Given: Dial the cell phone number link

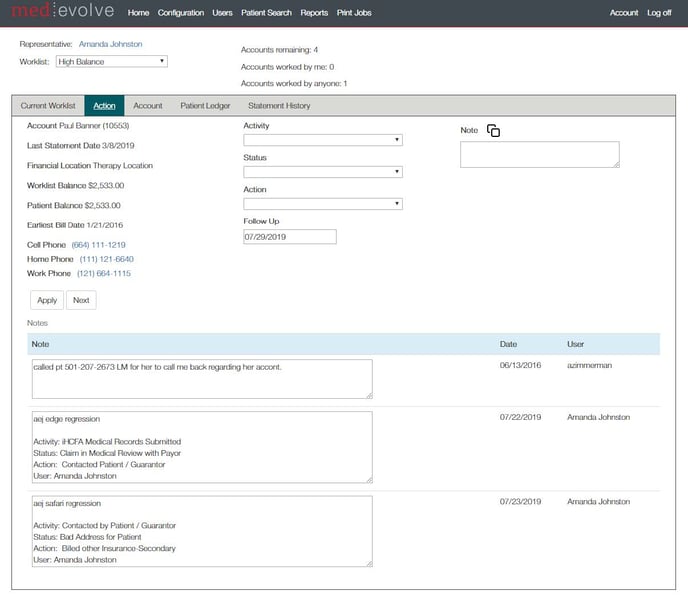Looking at the screenshot, I should point(98,245).
